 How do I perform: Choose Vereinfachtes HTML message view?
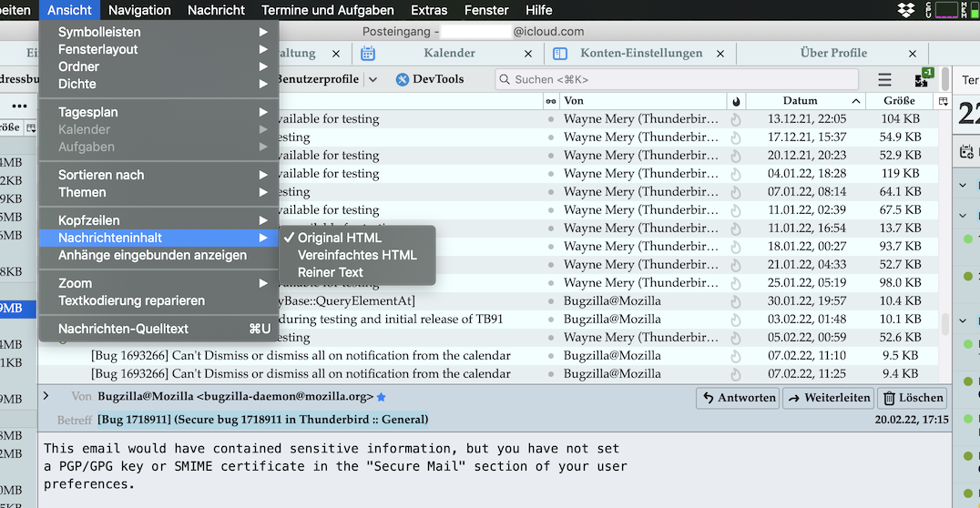(x=357, y=255)
